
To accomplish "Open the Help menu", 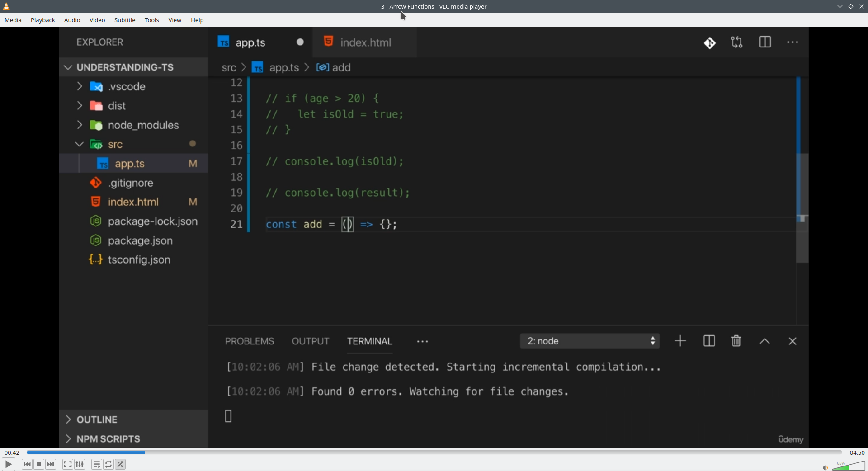I will pos(197,20).
